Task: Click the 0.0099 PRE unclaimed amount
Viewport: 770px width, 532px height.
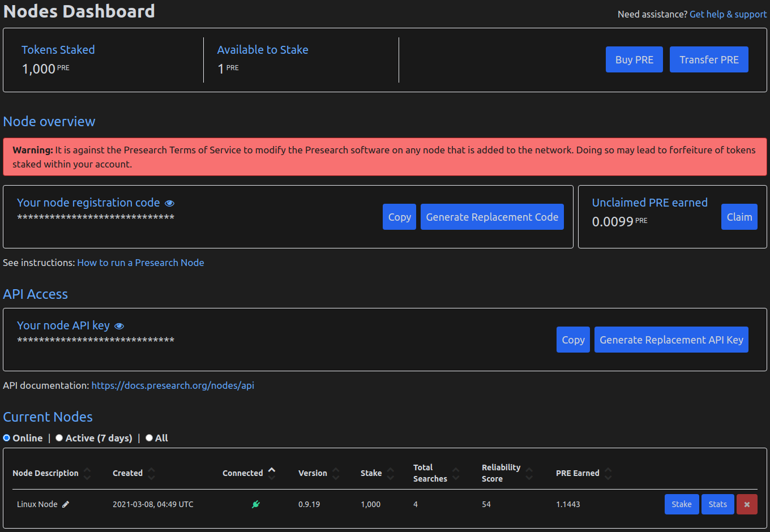Action: [619, 221]
